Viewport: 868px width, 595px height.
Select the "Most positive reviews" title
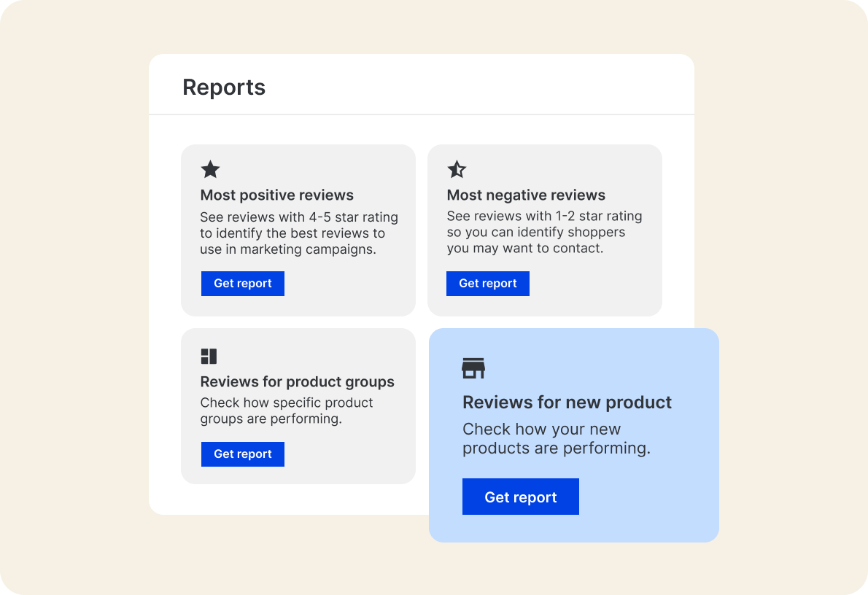(x=277, y=195)
